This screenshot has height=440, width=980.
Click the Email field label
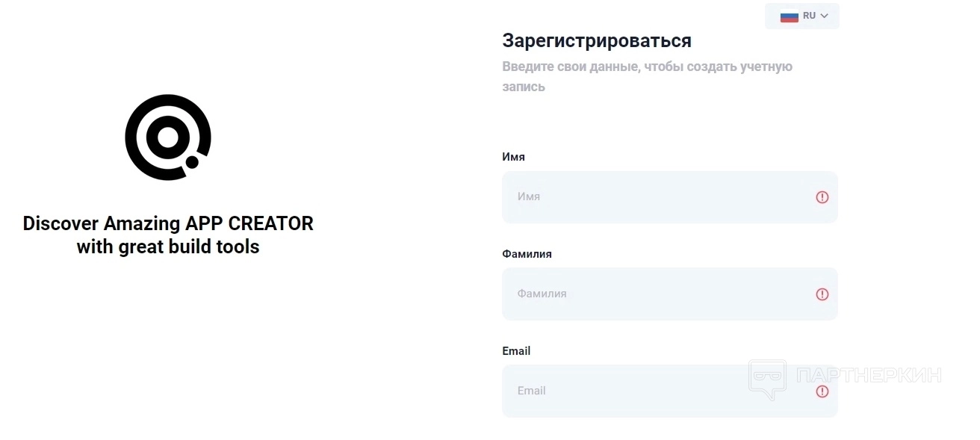516,351
